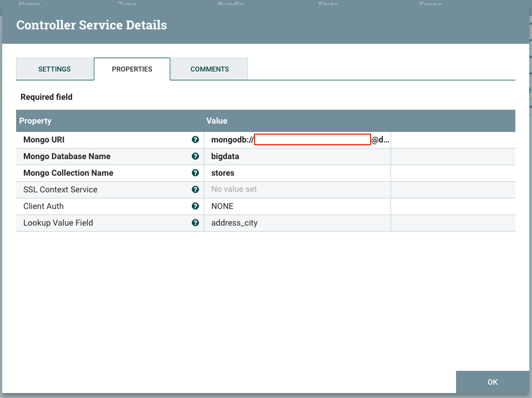Image resolution: width=532 pixels, height=398 pixels.
Task: Select the Lookup Value Field property name
Action: pyautogui.click(x=58, y=223)
